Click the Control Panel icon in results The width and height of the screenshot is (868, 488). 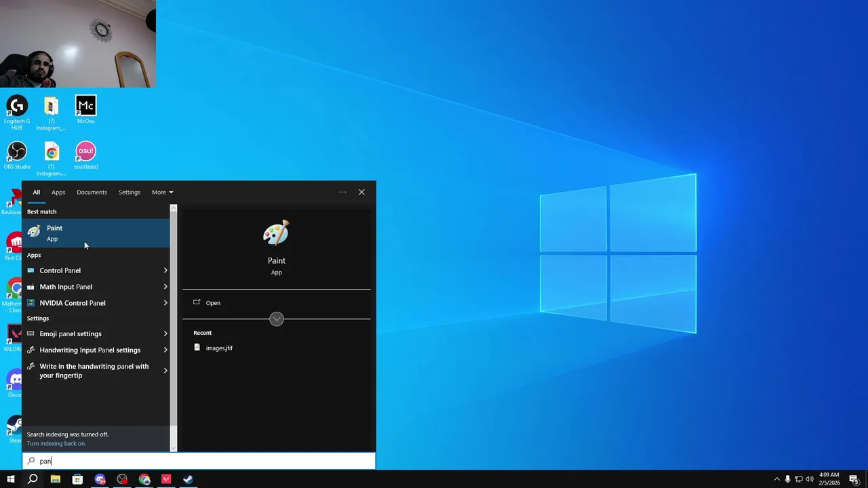point(31,270)
